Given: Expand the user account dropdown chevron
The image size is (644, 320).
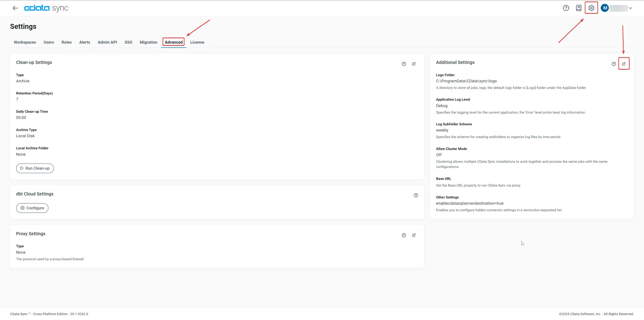Looking at the screenshot, I should coord(630,8).
